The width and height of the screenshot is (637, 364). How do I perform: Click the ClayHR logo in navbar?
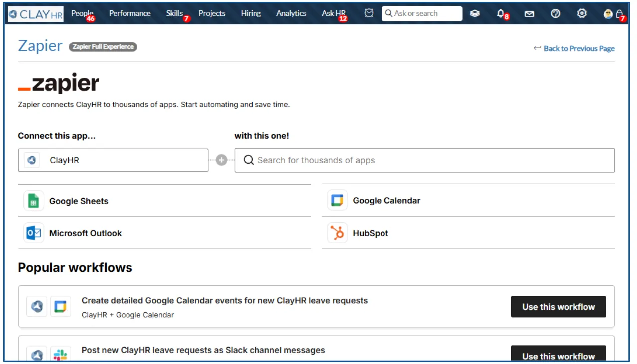pos(36,14)
